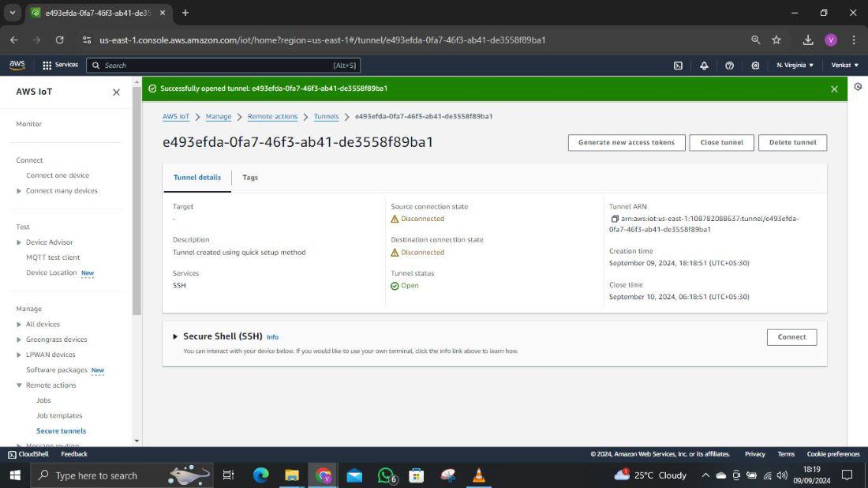
Task: Open Task View on the taskbar
Action: click(x=228, y=475)
